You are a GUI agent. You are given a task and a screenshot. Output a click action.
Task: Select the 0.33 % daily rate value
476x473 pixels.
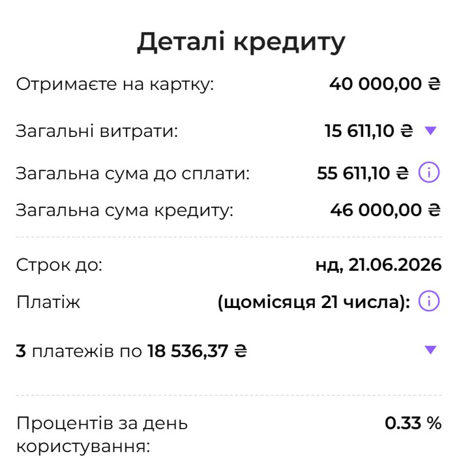pyautogui.click(x=413, y=423)
